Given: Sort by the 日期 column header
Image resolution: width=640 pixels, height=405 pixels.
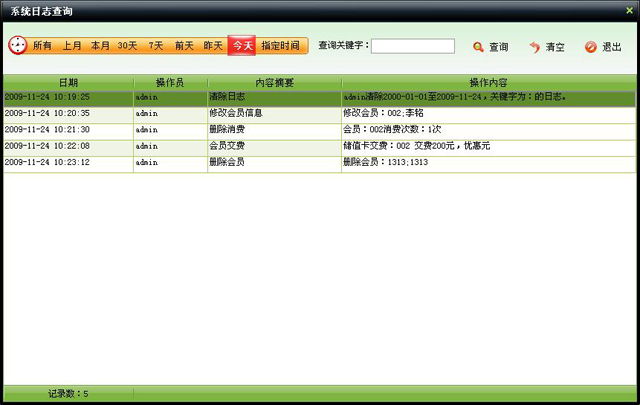Looking at the screenshot, I should tap(68, 82).
